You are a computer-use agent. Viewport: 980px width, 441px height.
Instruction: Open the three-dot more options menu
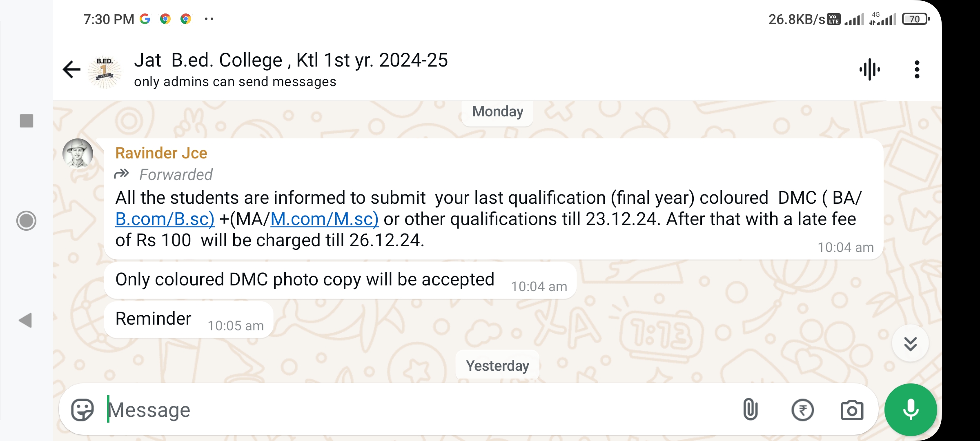point(917,69)
